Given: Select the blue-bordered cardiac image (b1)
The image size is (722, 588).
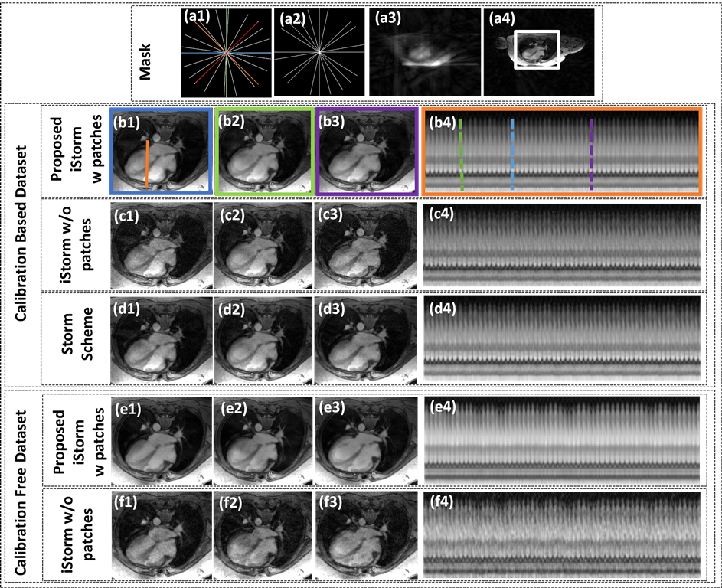Looking at the screenshot, I should [x=161, y=150].
